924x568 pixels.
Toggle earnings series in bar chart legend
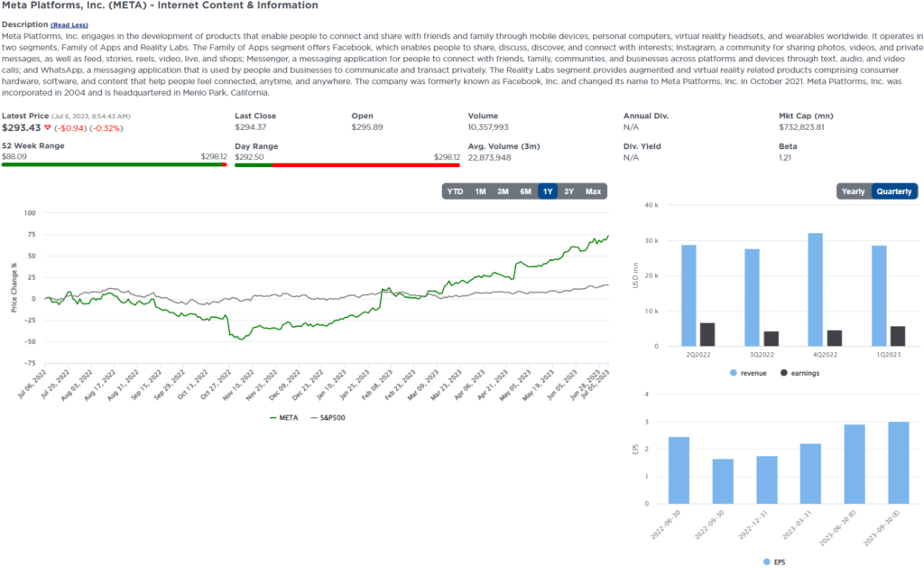point(799,373)
